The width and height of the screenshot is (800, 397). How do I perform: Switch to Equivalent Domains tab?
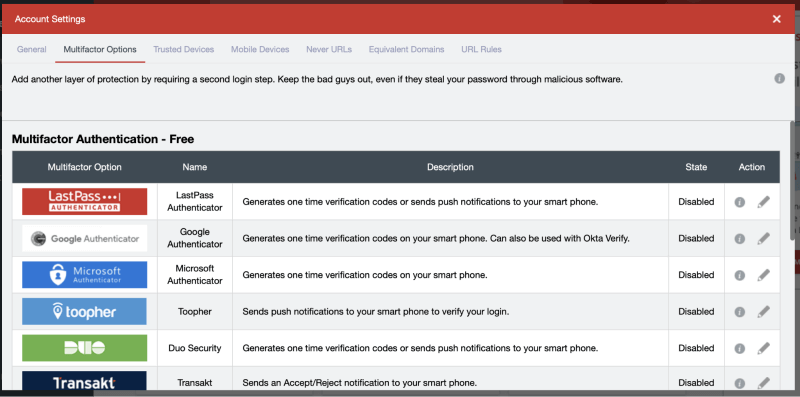point(407,49)
